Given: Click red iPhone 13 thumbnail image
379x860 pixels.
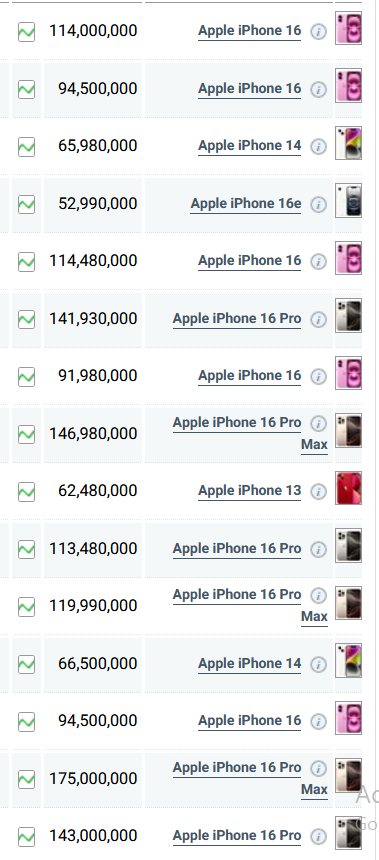Looking at the screenshot, I should click(348, 488).
